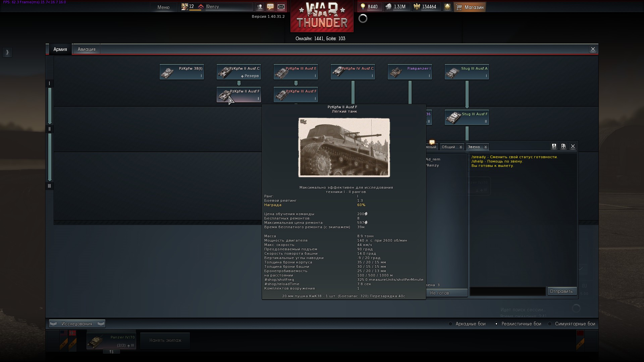Select the Germany flag nation

click(x=72, y=333)
